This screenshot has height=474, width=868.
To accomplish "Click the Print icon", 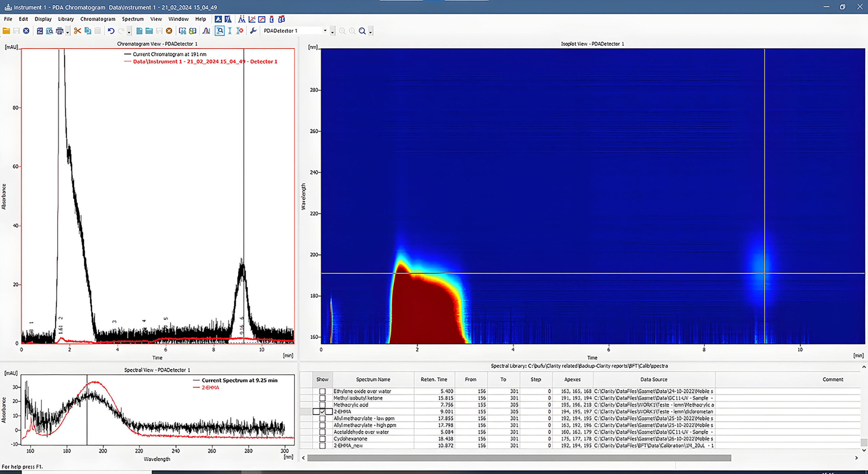I will pos(59,31).
